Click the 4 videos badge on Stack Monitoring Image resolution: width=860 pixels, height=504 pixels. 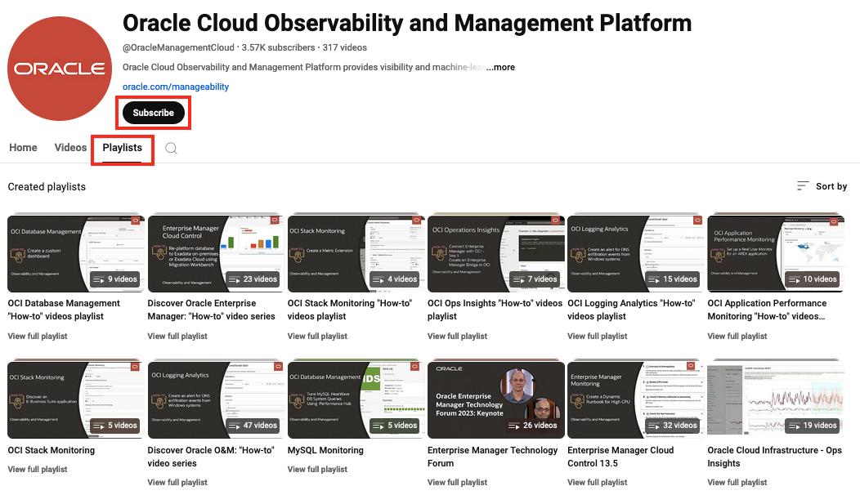coord(394,279)
